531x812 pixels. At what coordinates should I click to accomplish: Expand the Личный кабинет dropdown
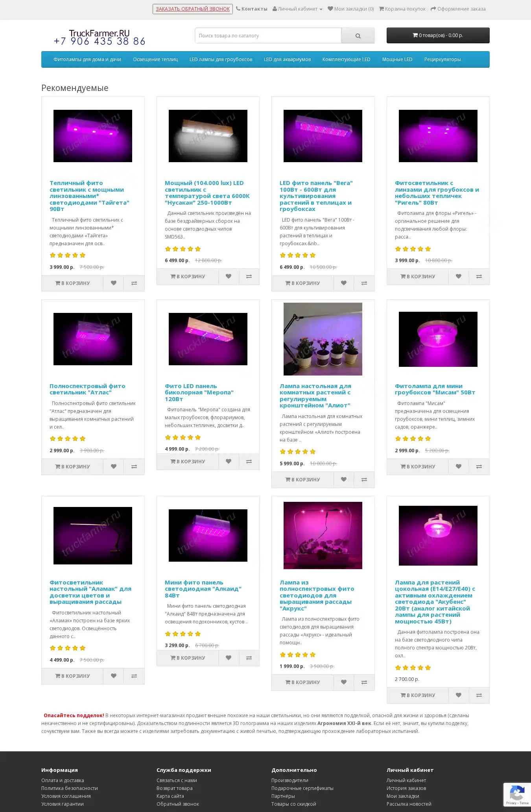[297, 9]
